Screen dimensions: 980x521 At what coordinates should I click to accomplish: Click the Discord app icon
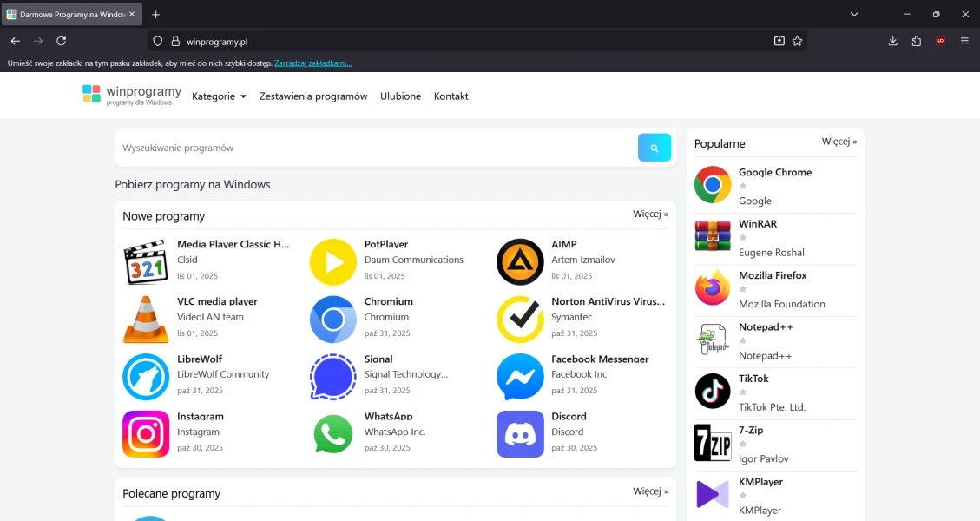click(520, 434)
